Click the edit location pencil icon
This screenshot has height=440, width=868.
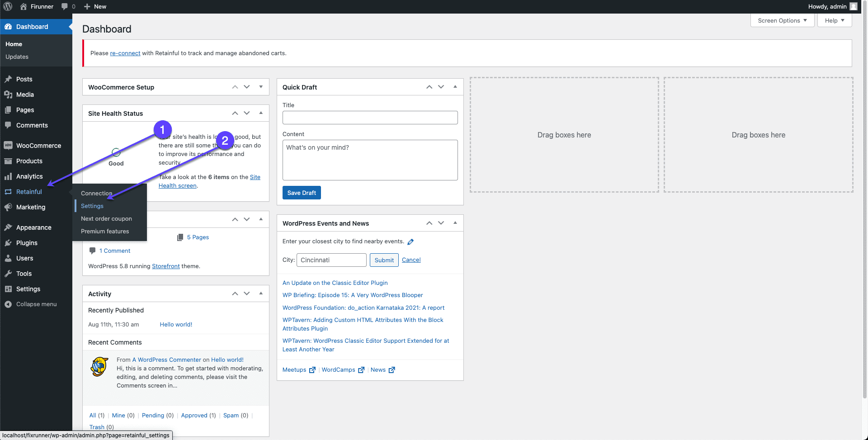[410, 241]
